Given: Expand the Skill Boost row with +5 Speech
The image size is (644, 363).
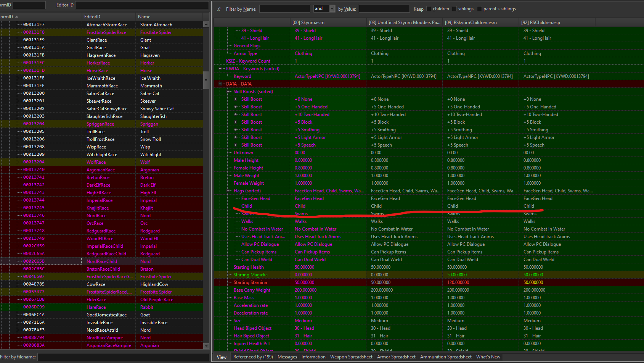Looking at the screenshot, I should coord(236,145).
